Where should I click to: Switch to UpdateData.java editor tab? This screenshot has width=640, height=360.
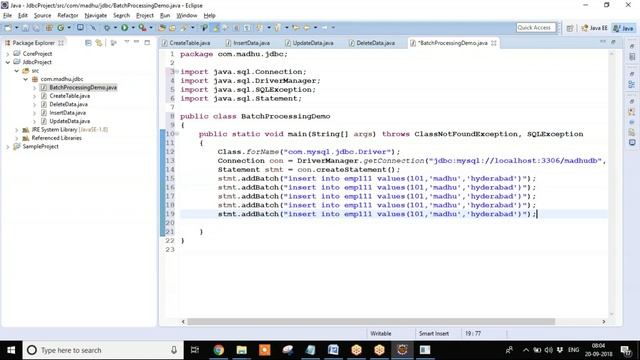[309, 43]
